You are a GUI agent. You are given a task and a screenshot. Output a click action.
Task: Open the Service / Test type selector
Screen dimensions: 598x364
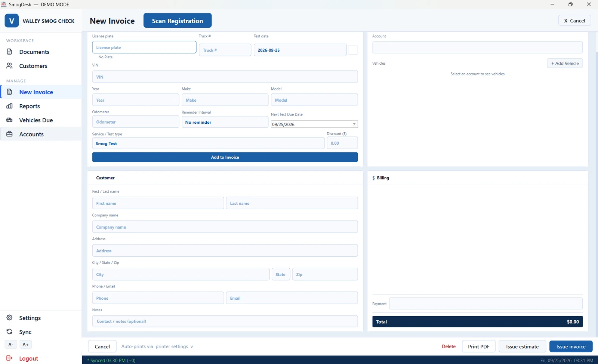pyautogui.click(x=208, y=144)
